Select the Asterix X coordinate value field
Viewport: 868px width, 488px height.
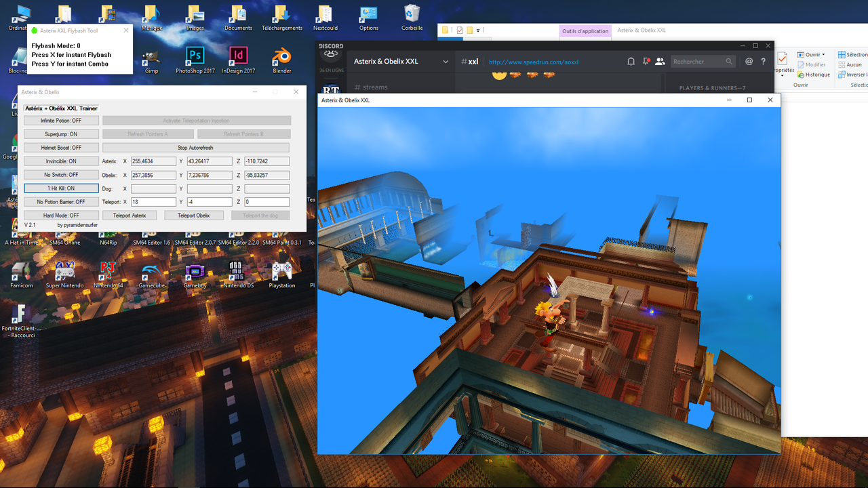pyautogui.click(x=153, y=161)
